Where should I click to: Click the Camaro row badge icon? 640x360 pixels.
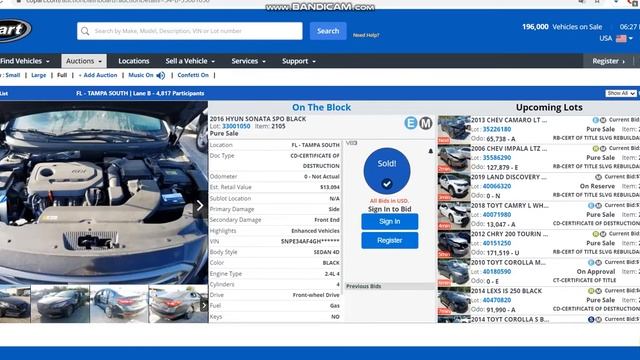pos(596,120)
